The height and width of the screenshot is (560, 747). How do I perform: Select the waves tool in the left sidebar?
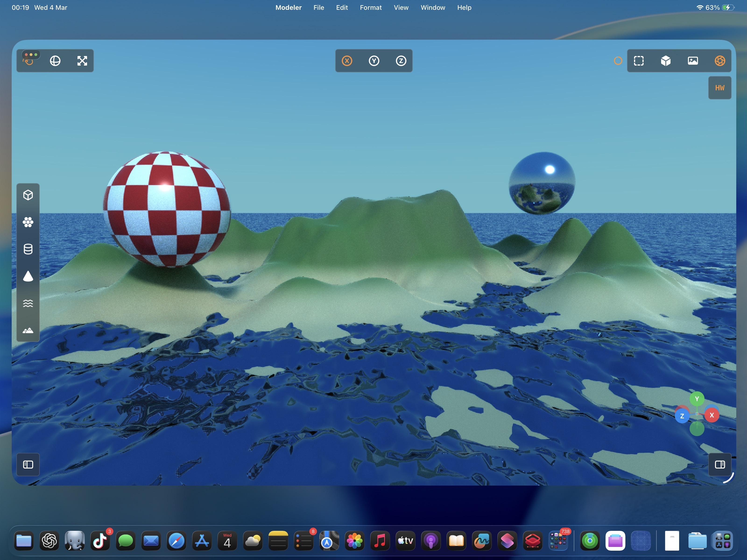point(28,303)
